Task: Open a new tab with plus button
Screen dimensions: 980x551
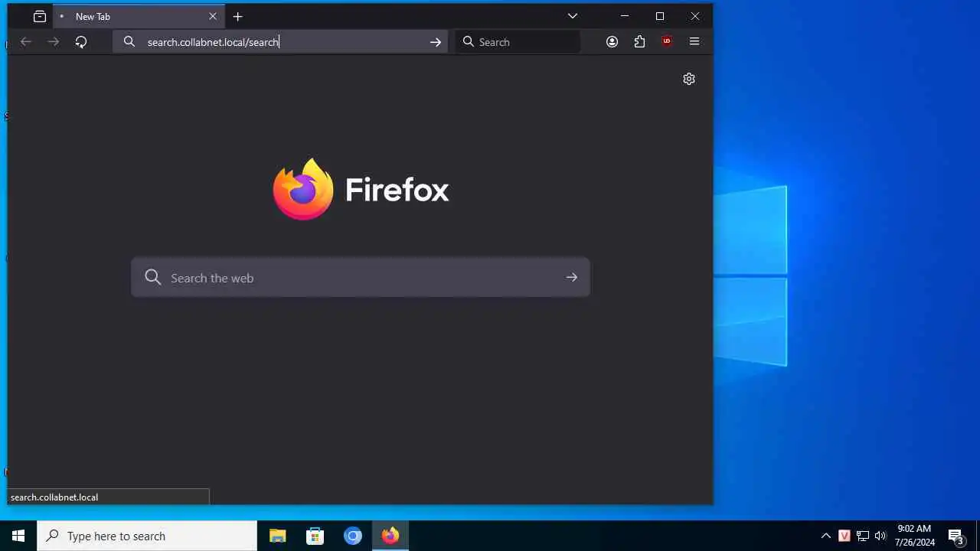Action: click(x=237, y=16)
